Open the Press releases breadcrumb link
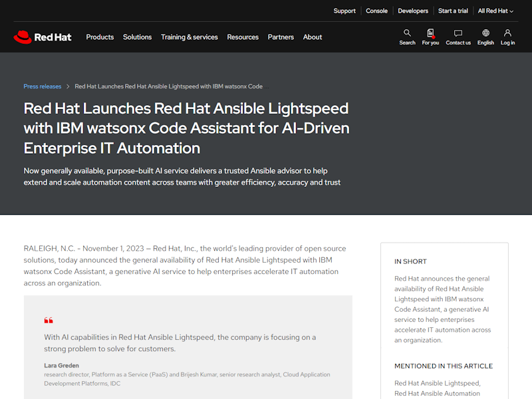The width and height of the screenshot is (532, 399). pos(42,86)
